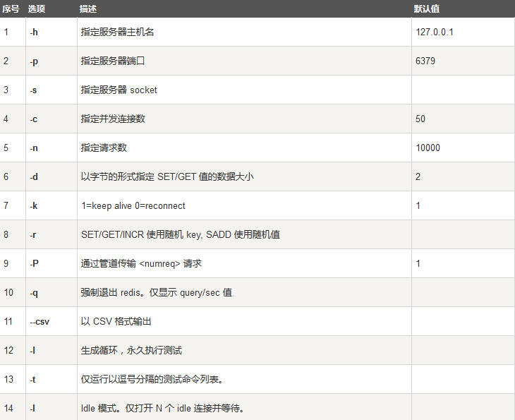Click the 选项 column header
The height and width of the screenshot is (420, 515).
click(37, 9)
